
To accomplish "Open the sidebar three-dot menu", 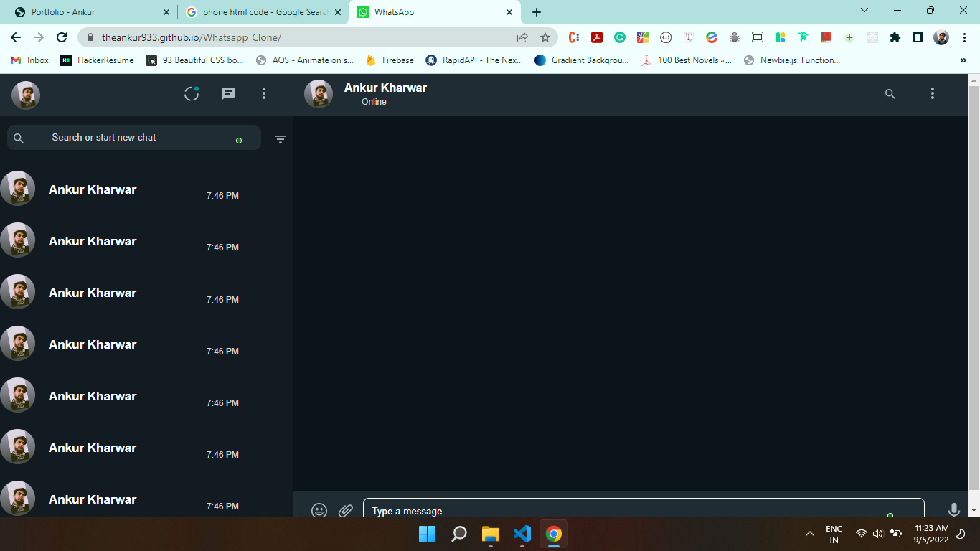I will 264,94.
